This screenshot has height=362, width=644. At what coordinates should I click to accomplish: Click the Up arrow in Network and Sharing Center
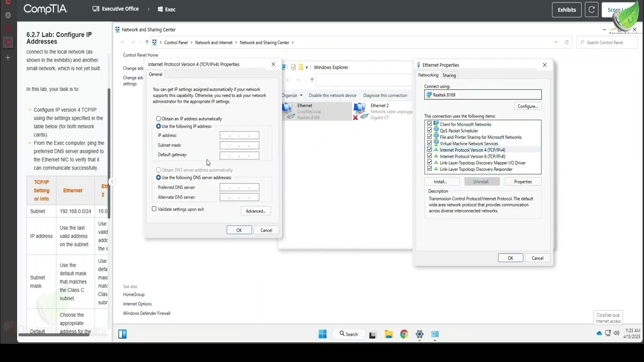click(x=147, y=42)
